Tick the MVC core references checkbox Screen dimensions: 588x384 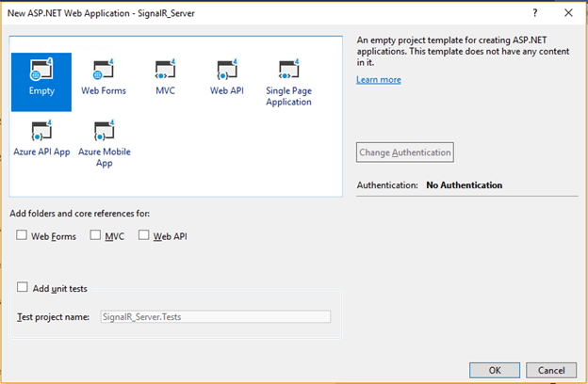pos(95,235)
